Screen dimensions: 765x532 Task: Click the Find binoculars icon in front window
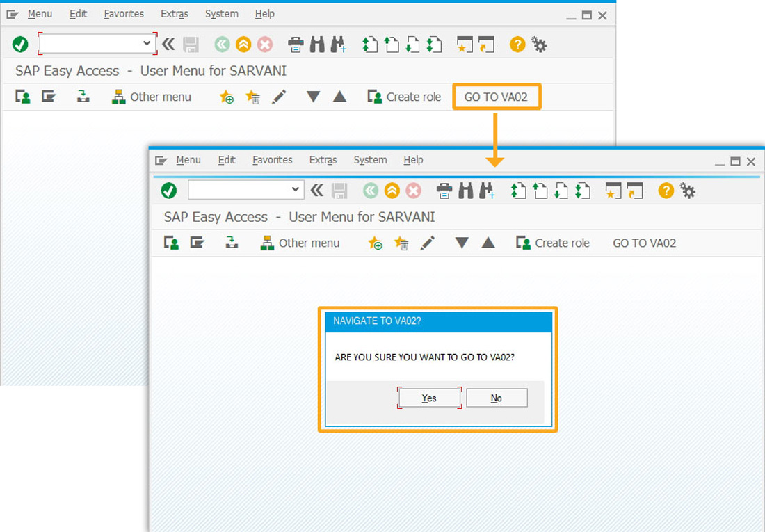[466, 191]
